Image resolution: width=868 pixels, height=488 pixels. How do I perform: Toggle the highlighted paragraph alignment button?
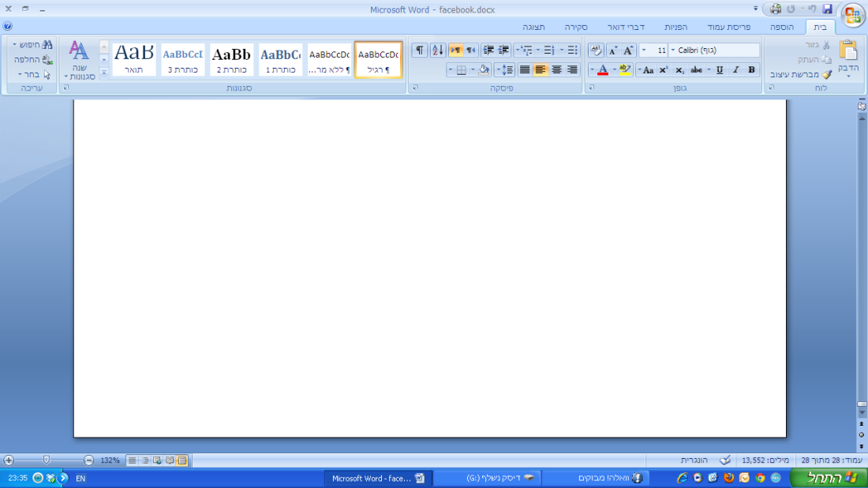(x=541, y=69)
